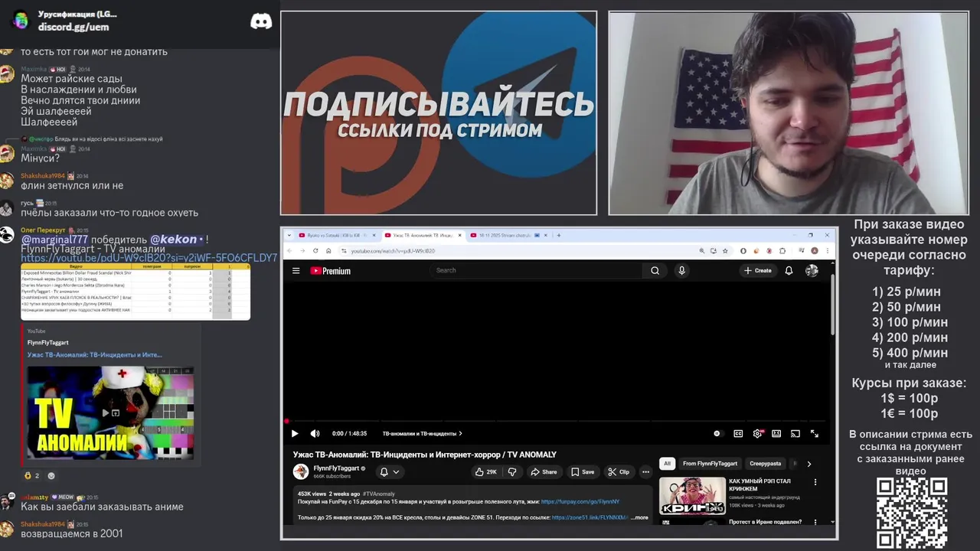The width and height of the screenshot is (980, 551).
Task: Open YouTube notifications bell in header
Action: tap(789, 270)
